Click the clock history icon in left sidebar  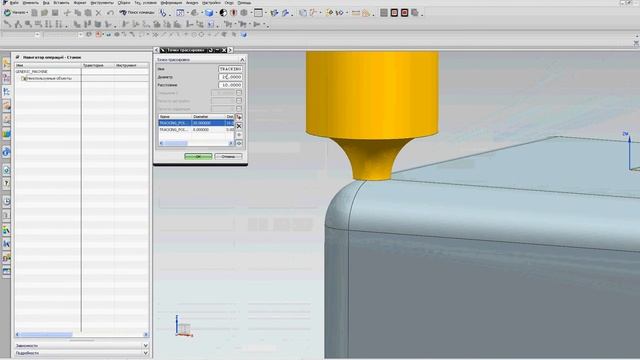pyautogui.click(x=6, y=201)
